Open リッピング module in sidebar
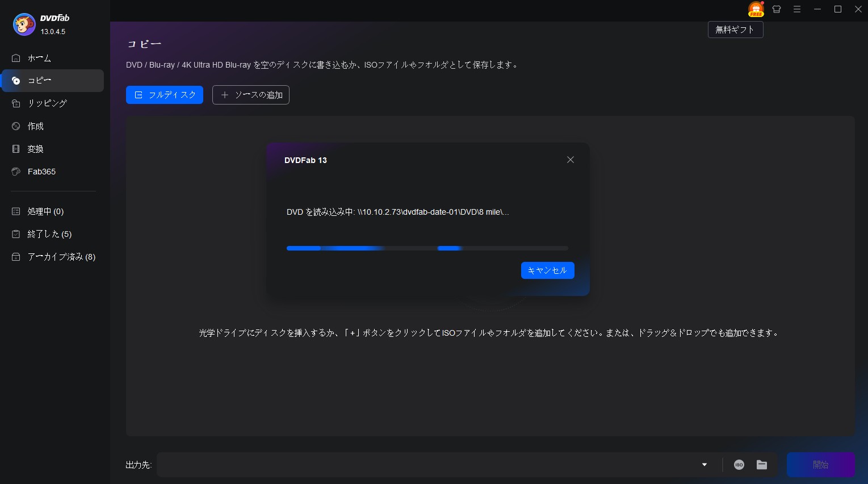The image size is (868, 484). [47, 103]
